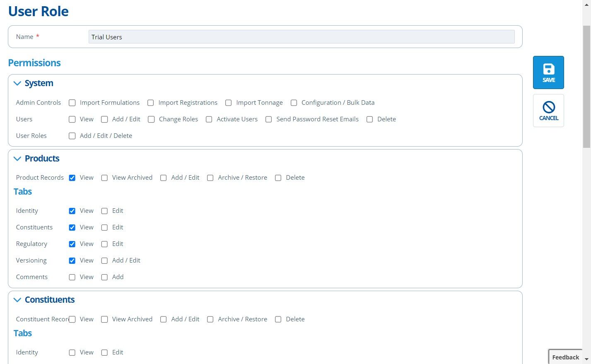Cancel editing the user role
The height and width of the screenshot is (364, 591).
pyautogui.click(x=548, y=111)
